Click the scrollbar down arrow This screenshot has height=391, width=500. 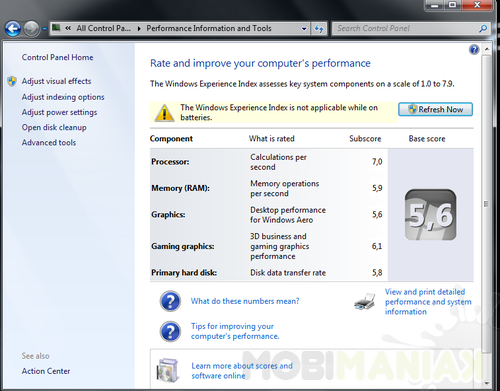(487, 383)
